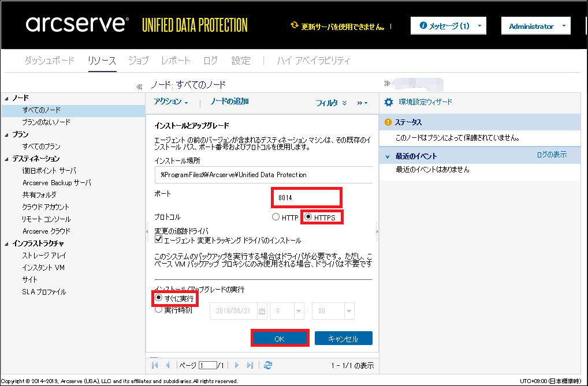Collapse the デスティネーション tree group
The image size is (588, 386).
(x=6, y=159)
